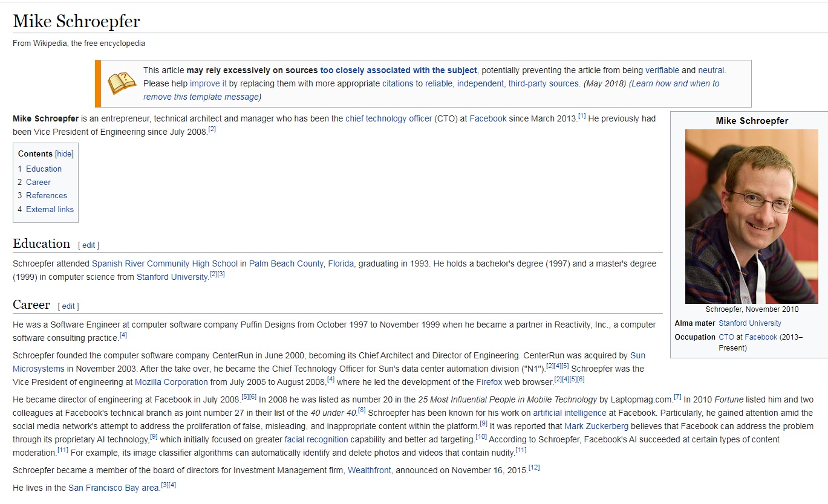The image size is (828, 504).
Task: Open 'too closely associated with the subject' link
Action: click(399, 70)
